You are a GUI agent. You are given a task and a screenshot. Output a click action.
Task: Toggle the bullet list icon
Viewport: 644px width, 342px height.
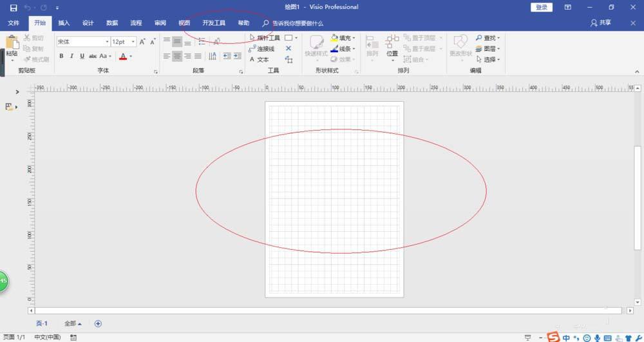[202, 41]
